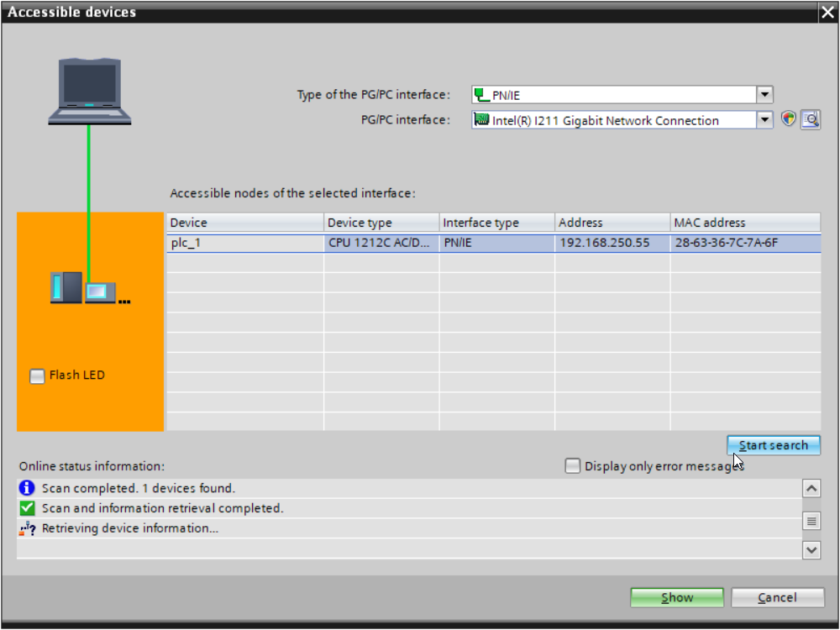Sort by the Address column header
The width and height of the screenshot is (840, 630).
click(612, 223)
